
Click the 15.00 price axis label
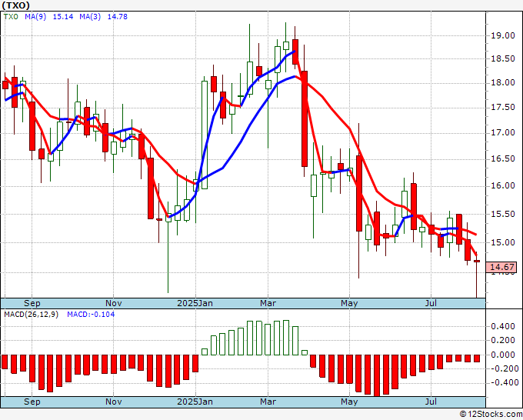click(x=503, y=242)
